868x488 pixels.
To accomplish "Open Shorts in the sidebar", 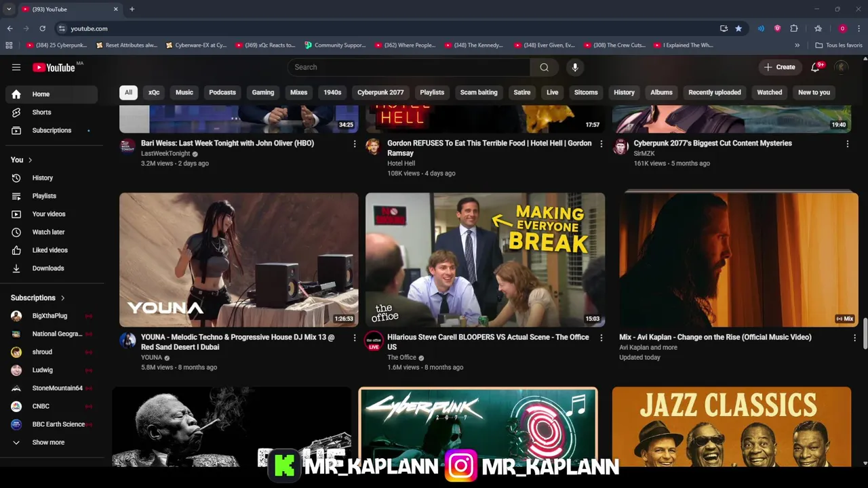I will point(52,113).
